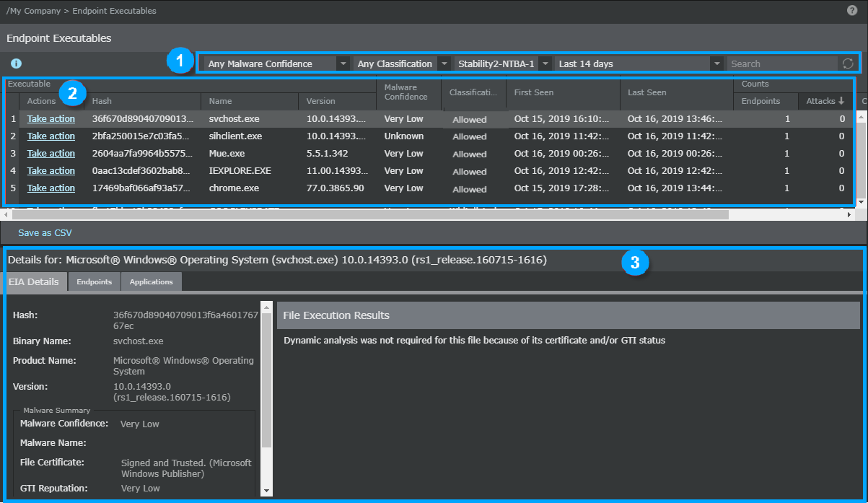Click table horizontal scrollbar thumb

click(x=372, y=214)
